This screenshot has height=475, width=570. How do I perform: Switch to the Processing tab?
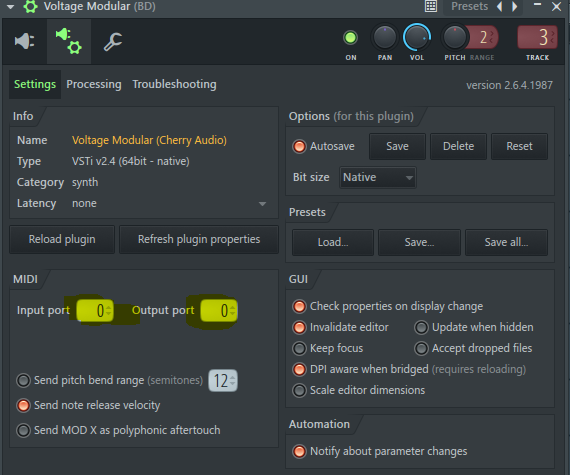coord(94,84)
